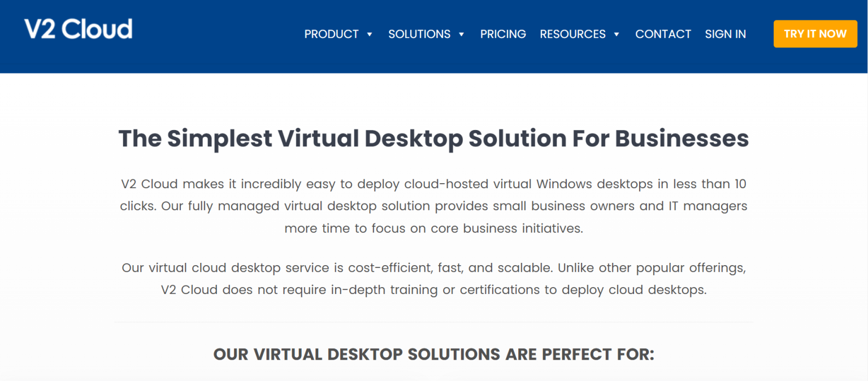Navigate to the PRODUCT section

pos(331,34)
